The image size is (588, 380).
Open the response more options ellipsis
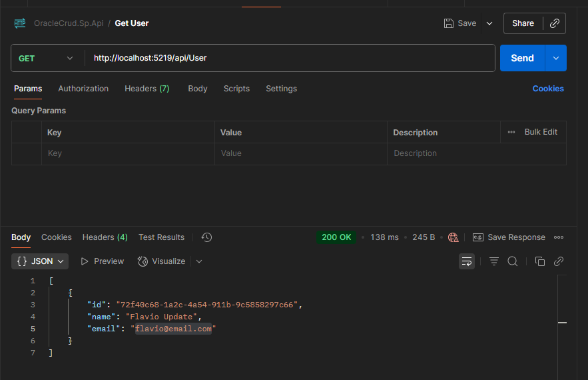pyautogui.click(x=559, y=237)
